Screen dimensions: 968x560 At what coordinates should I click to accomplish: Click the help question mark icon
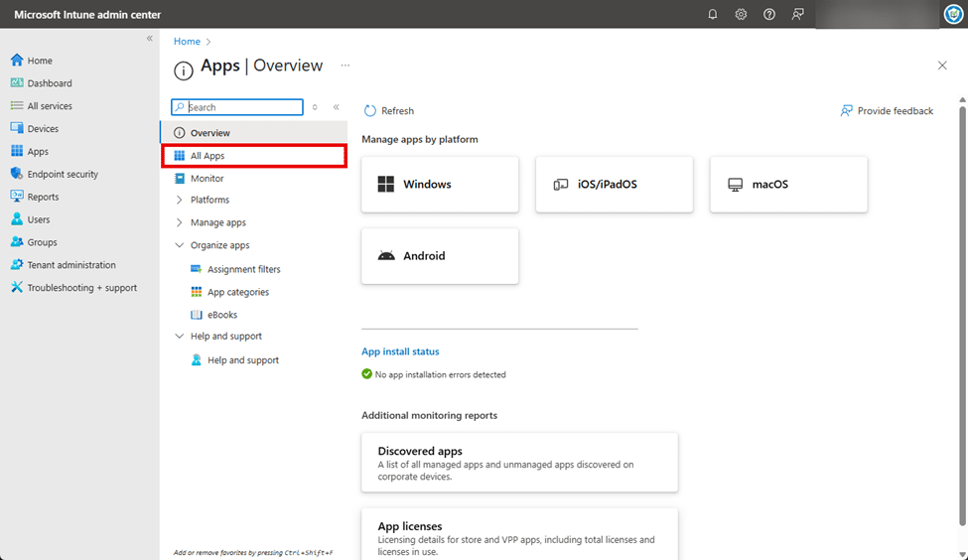(x=769, y=15)
